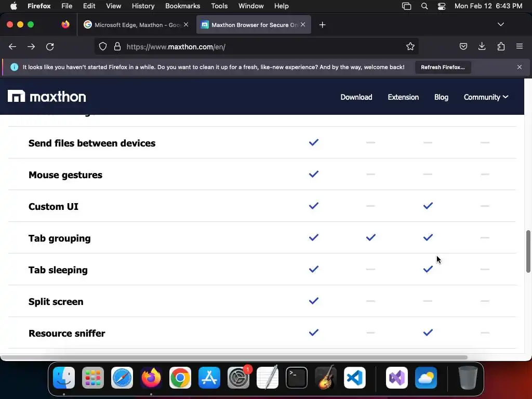532x399 pixels.
Task: Go forward to the next page
Action: click(x=31, y=47)
